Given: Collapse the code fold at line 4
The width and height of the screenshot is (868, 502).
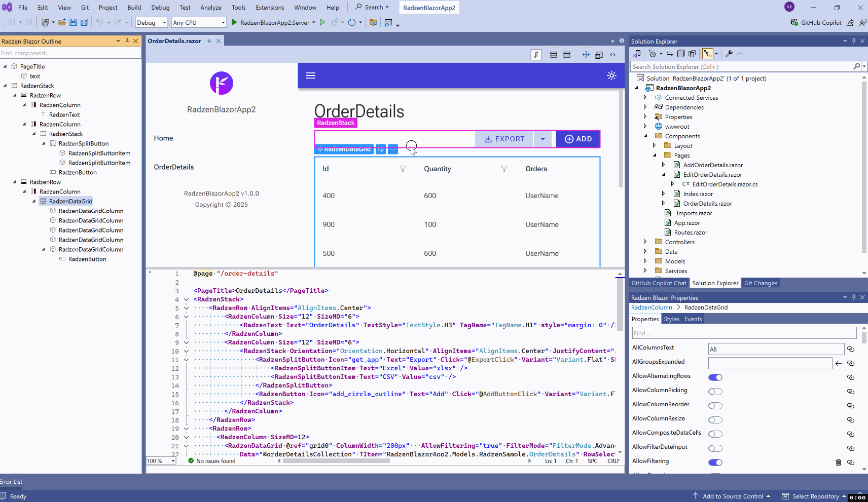Looking at the screenshot, I should tap(186, 299).
